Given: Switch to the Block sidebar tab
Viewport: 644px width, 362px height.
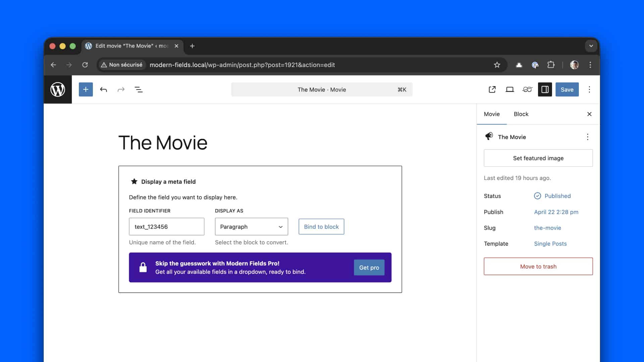Looking at the screenshot, I should click(x=521, y=114).
